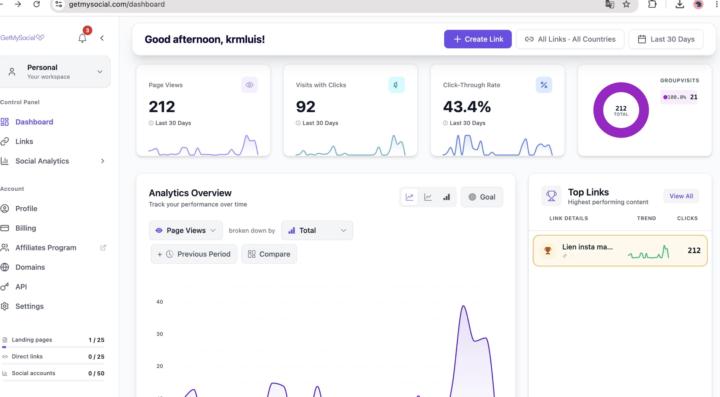This screenshot has width=720, height=397.
Task: Click the 212 clicks value in Top Links
Action: 694,251
